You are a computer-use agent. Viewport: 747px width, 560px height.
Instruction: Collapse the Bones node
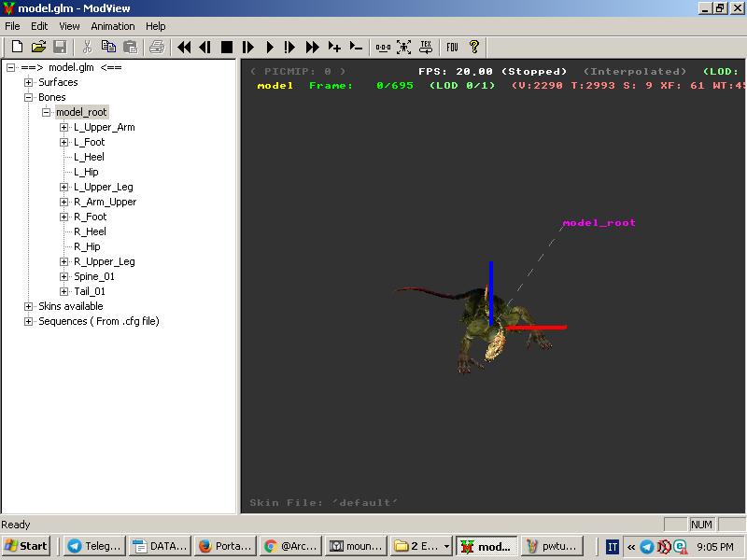click(29, 97)
